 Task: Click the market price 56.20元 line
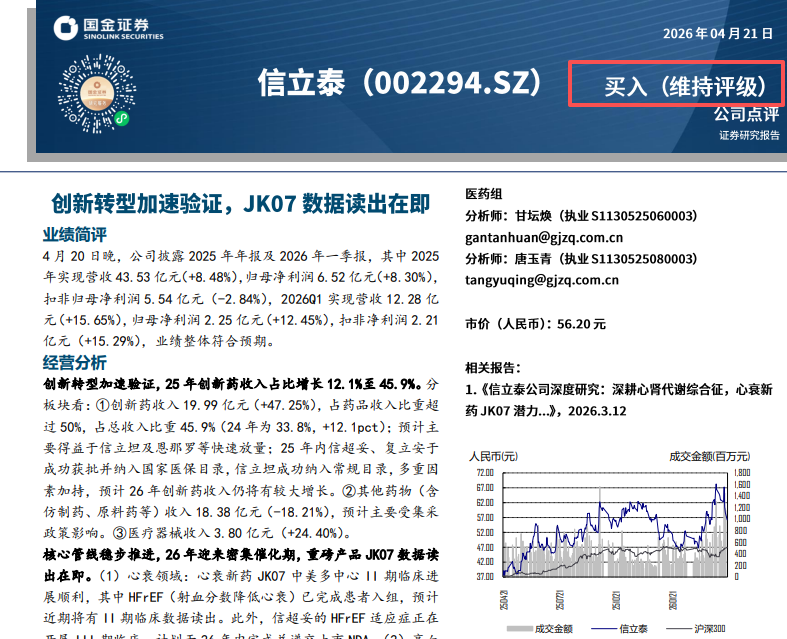coord(536,324)
